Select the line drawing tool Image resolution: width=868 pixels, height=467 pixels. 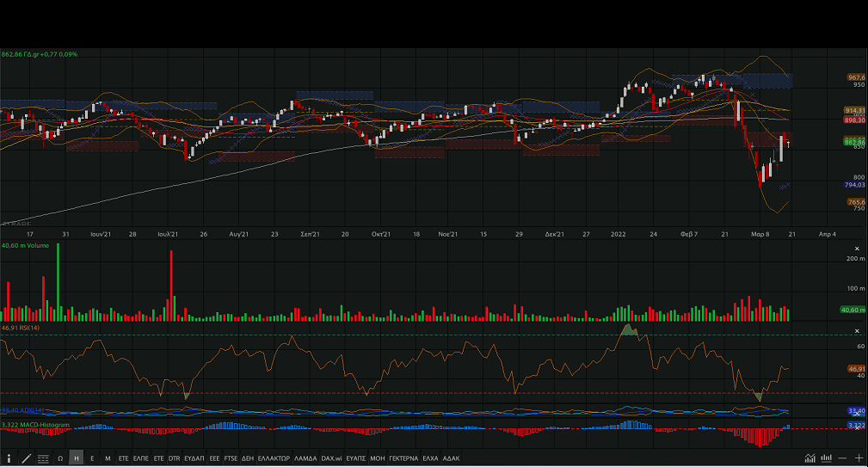coord(27,458)
